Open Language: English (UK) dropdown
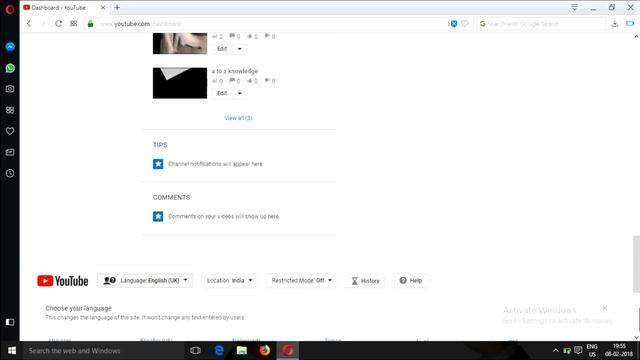 [145, 280]
